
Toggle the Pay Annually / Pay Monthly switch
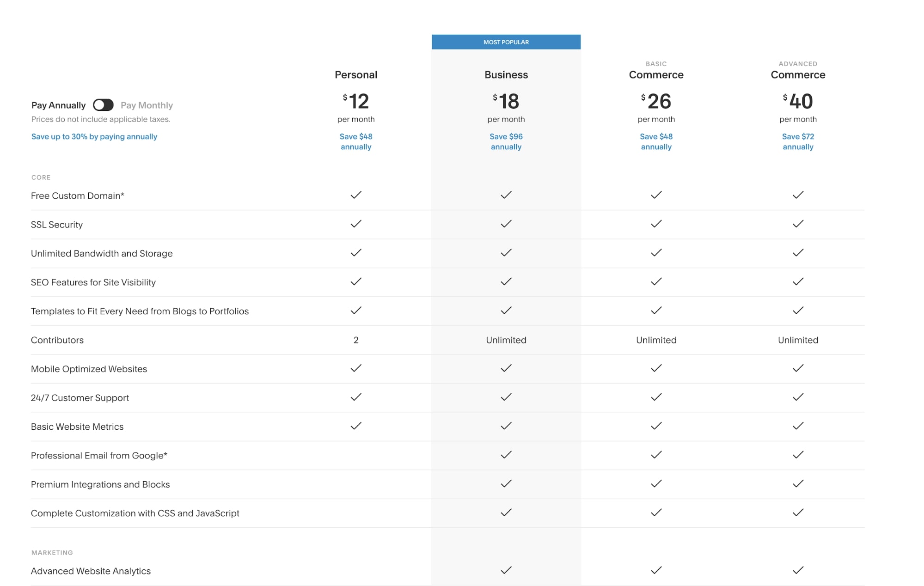(x=103, y=105)
